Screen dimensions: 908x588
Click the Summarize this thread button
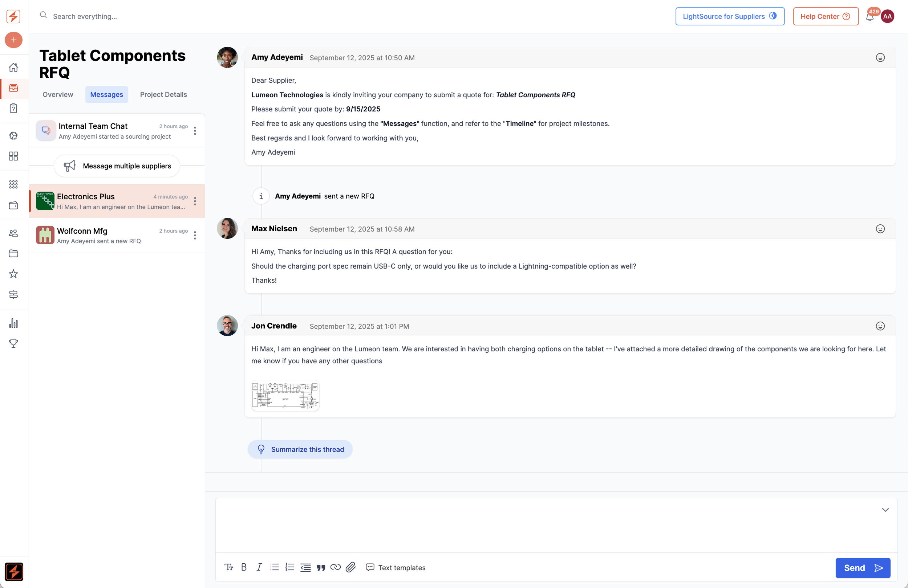300,449
